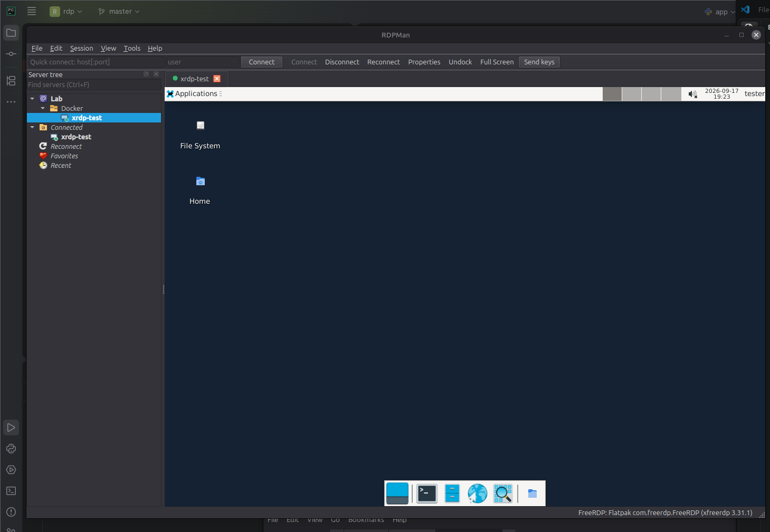770x532 pixels.
Task: Click the Find servers search field
Action: pyautogui.click(x=94, y=84)
